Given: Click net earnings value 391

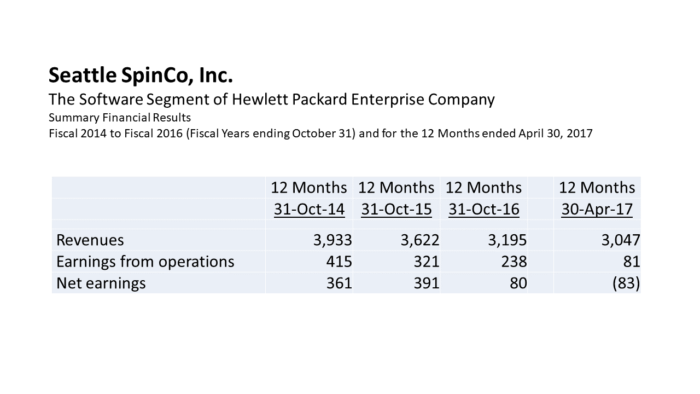Looking at the screenshot, I should [426, 283].
